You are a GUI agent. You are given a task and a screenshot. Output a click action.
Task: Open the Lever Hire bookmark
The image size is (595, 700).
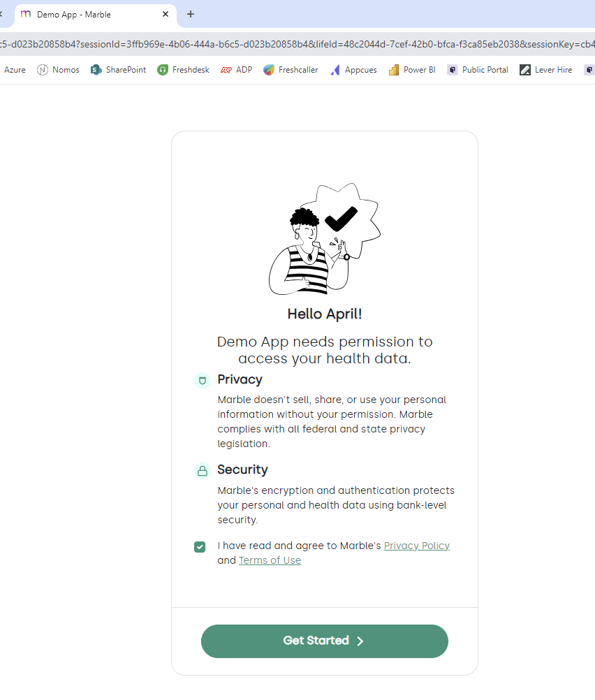coord(546,70)
